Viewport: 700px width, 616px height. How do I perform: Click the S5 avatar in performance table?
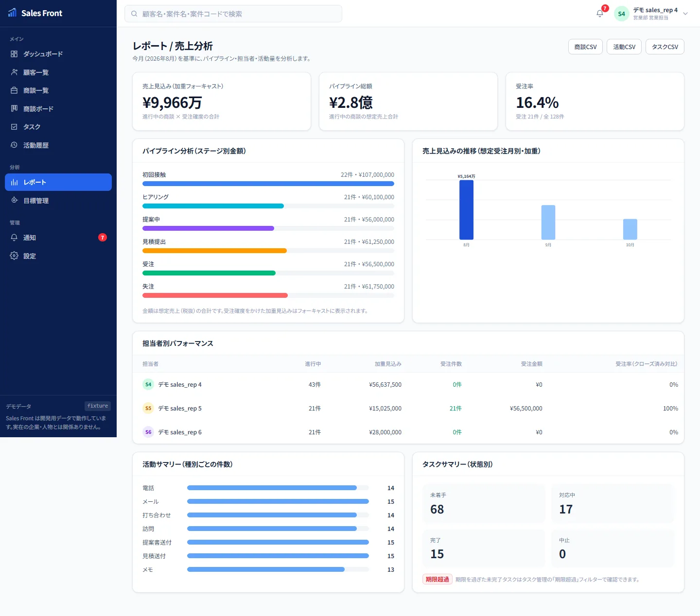pyautogui.click(x=148, y=408)
